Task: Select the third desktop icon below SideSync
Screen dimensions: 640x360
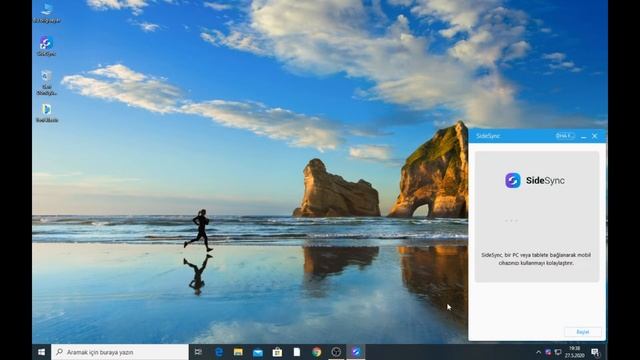Action: click(x=47, y=83)
